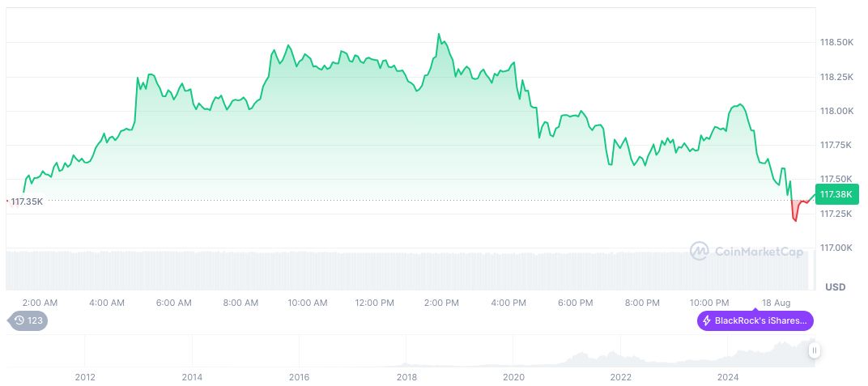Click the lightning icon on the BlackRock event tag

(x=707, y=320)
